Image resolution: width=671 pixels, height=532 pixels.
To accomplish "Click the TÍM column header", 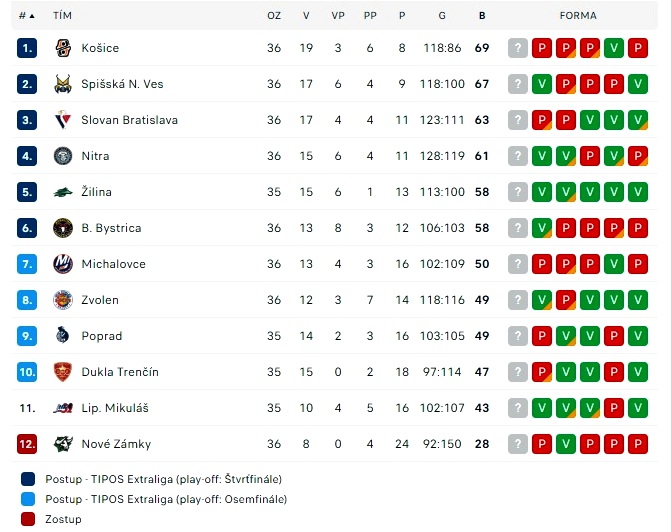I will (62, 16).
